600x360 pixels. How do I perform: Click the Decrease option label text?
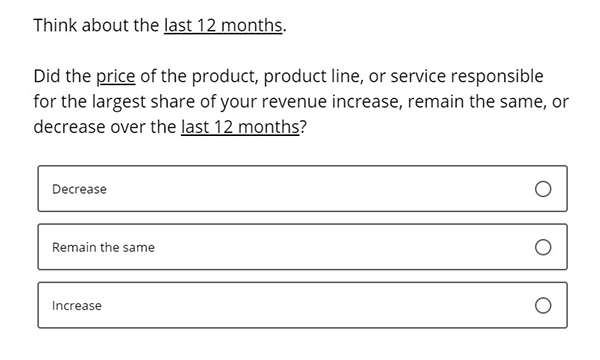click(x=79, y=189)
